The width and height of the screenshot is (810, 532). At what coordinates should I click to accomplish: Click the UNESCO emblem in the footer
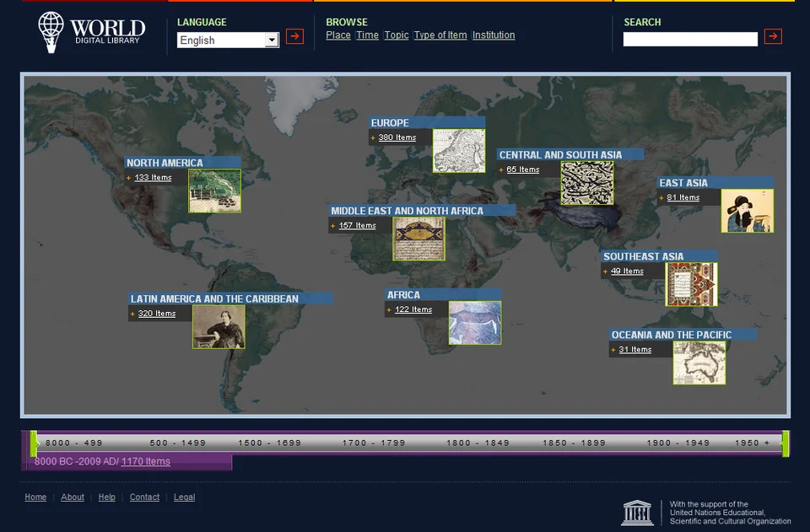click(639, 511)
